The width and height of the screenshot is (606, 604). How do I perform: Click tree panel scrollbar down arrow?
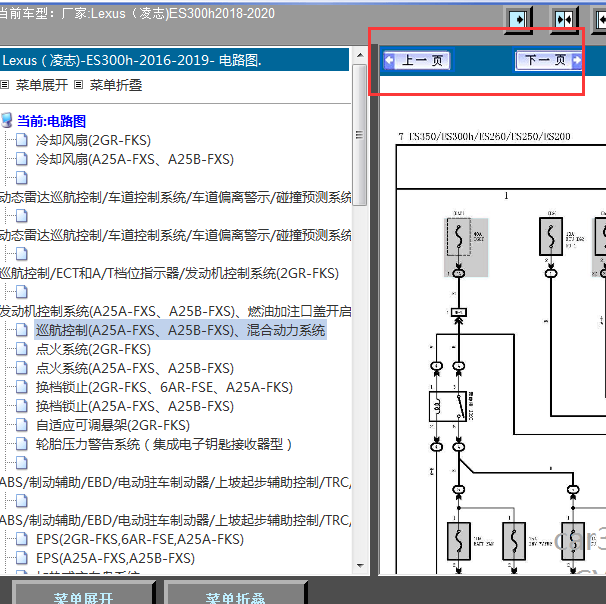360,566
